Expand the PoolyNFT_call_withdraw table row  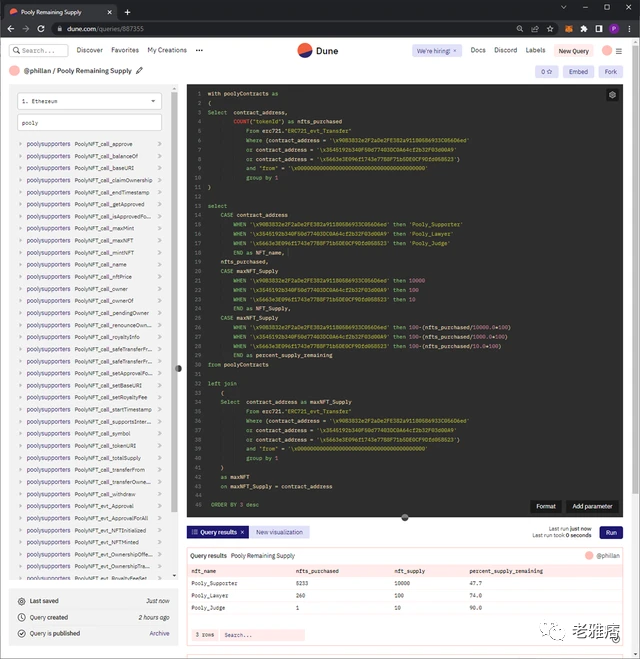tap(20, 494)
